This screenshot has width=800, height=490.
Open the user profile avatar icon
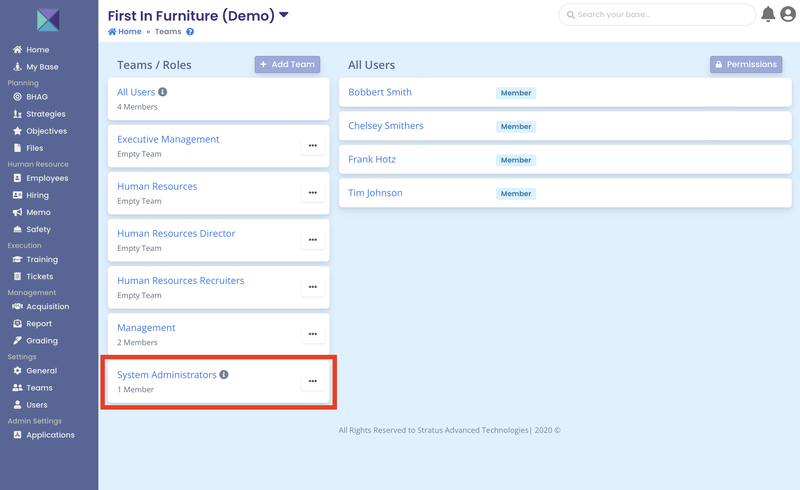[x=788, y=14]
